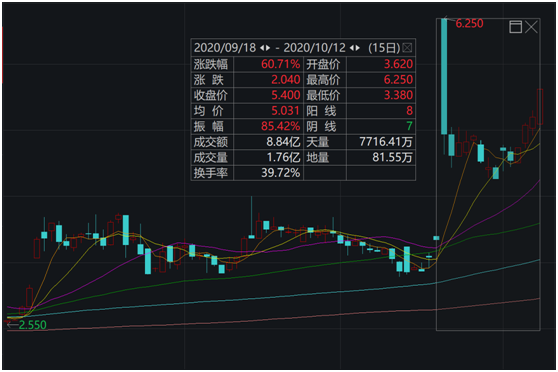Click the volume value 1.76亿
The image size is (558, 372).
283,157
